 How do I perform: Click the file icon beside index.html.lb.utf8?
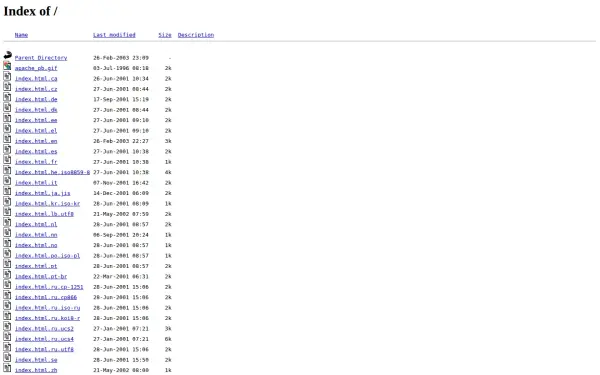(x=7, y=211)
